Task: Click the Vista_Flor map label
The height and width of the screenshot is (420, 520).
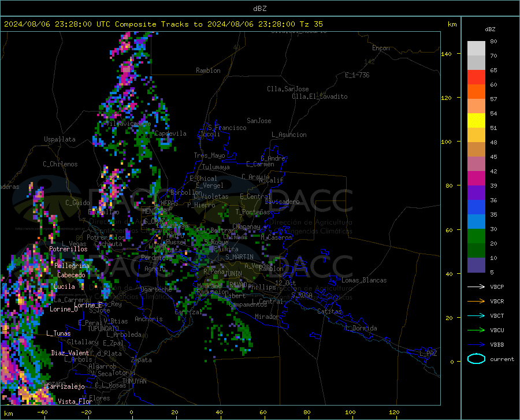Action: pyautogui.click(x=75, y=402)
